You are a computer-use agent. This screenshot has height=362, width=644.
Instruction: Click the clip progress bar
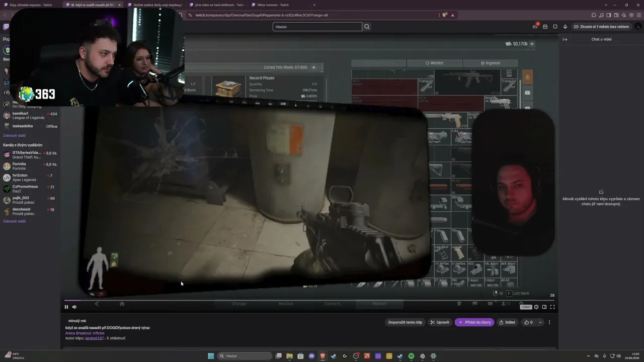coord(309,301)
